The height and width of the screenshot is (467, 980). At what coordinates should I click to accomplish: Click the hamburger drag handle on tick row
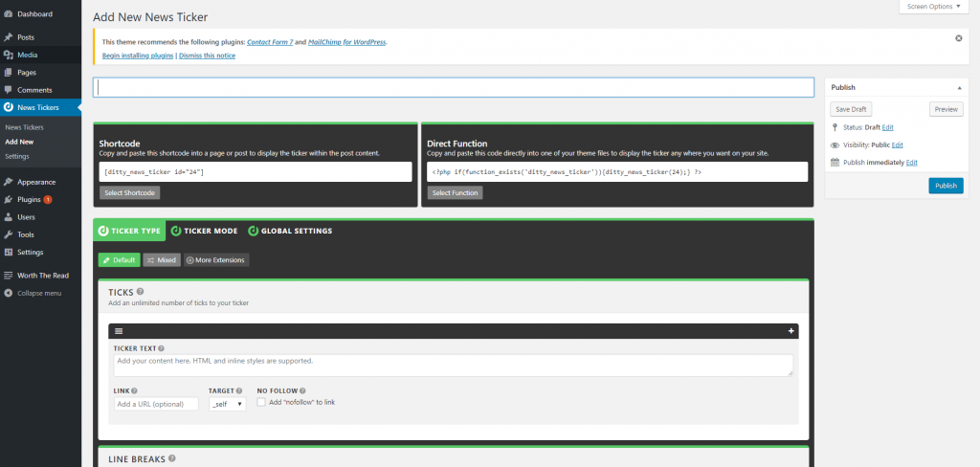tap(119, 330)
